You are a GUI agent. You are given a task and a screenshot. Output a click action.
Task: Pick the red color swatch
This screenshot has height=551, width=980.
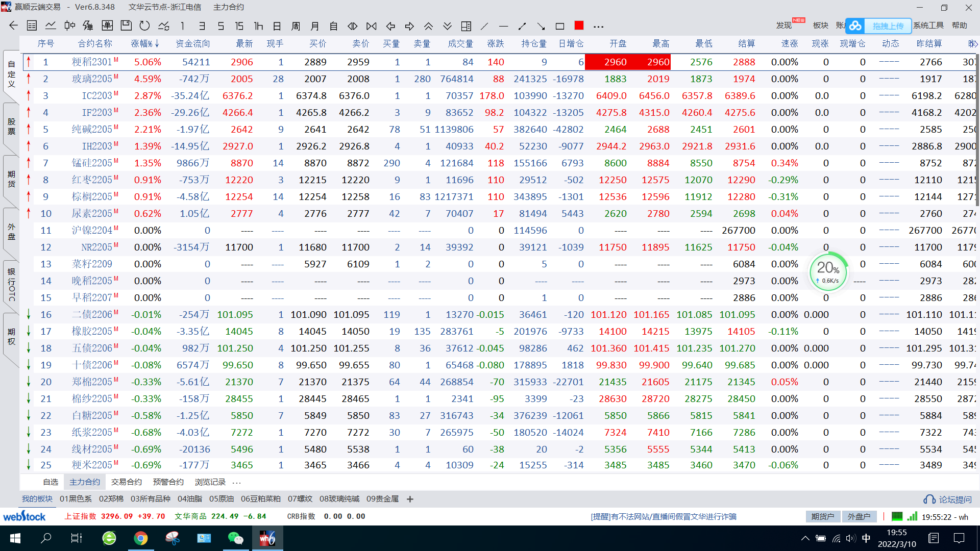(579, 25)
